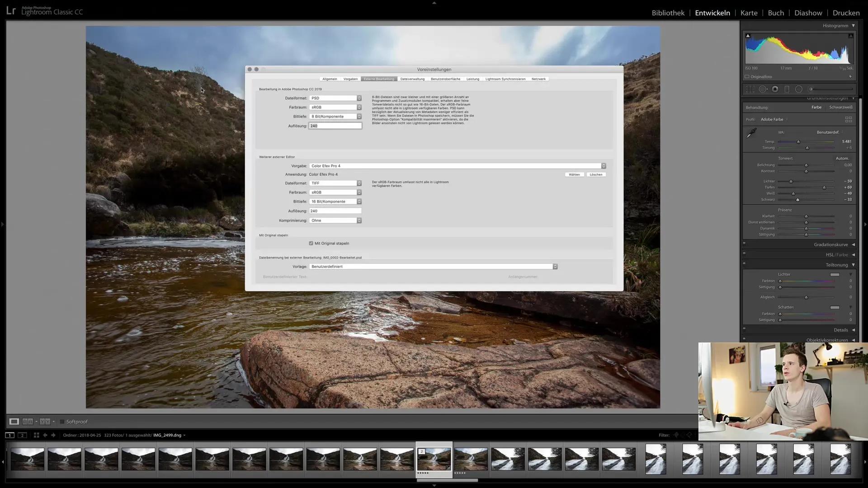
Task: Switch to Allgemein preferences tab
Action: [330, 79]
